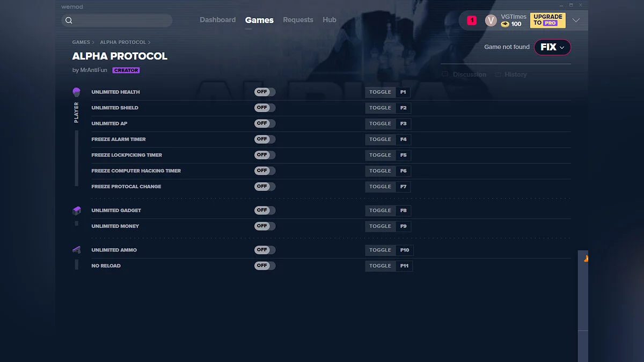
Task: Click Toggle button for F11 hotkey
Action: [380, 265]
